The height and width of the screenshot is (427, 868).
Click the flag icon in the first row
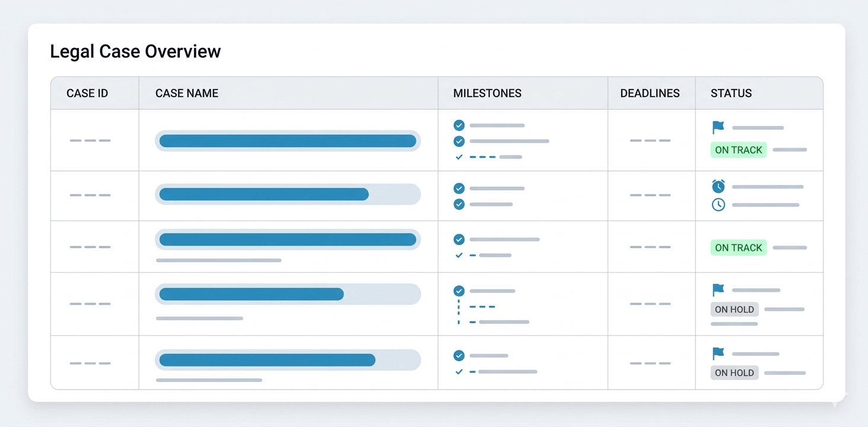click(x=718, y=128)
